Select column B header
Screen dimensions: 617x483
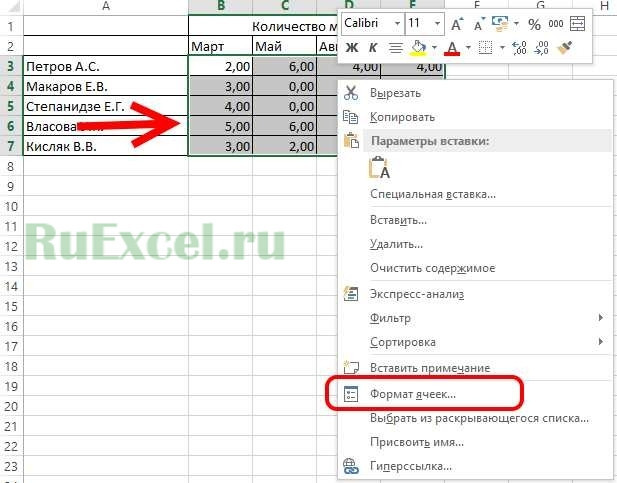(220, 6)
